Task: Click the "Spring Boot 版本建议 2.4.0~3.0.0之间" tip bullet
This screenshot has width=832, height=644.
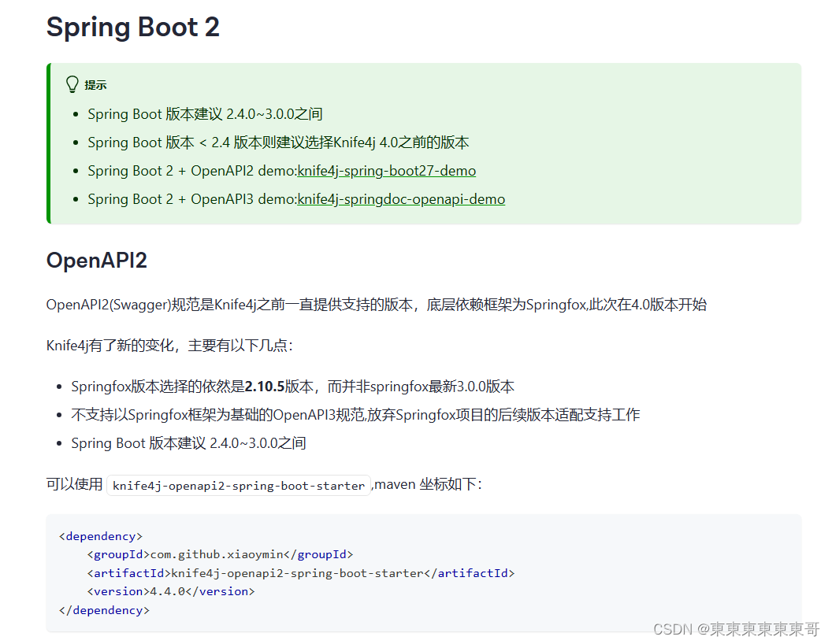Action: [x=206, y=113]
